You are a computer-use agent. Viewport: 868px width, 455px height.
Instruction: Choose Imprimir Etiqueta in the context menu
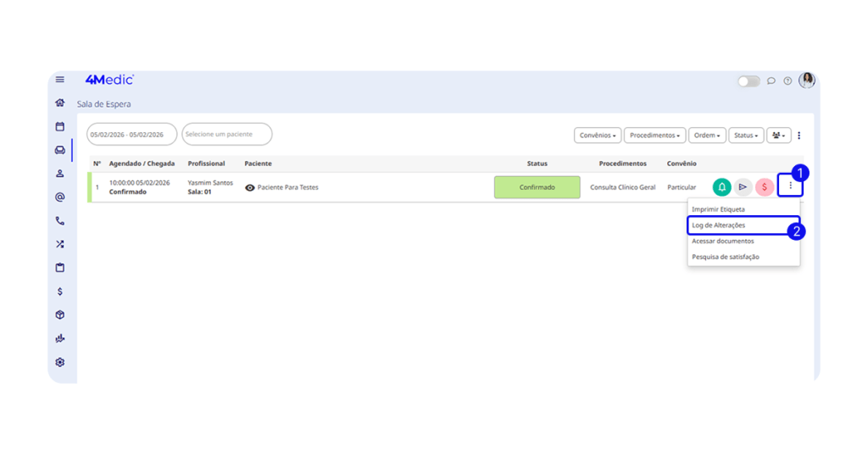[x=719, y=209]
